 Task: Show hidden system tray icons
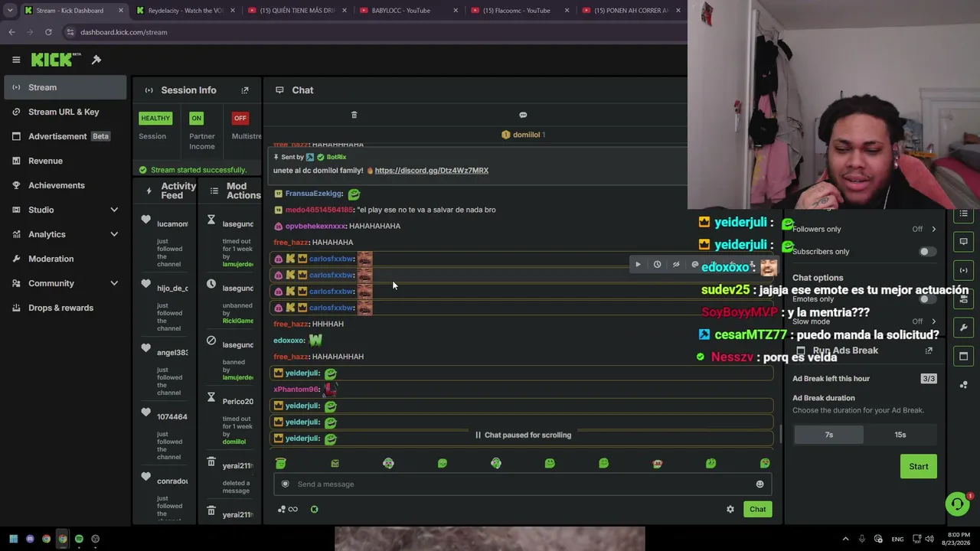845,539
